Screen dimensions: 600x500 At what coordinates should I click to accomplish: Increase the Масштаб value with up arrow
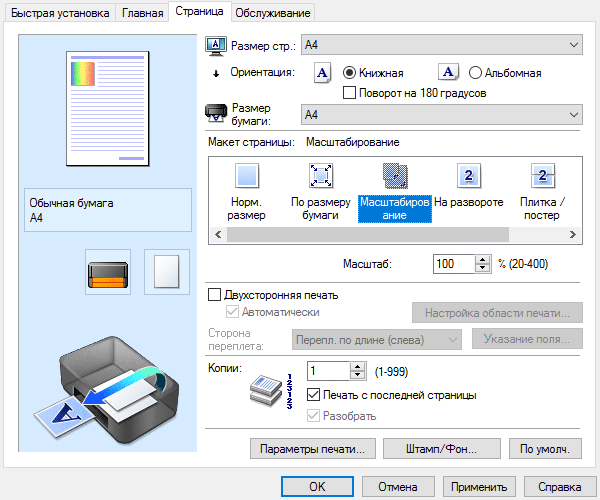[x=483, y=259]
